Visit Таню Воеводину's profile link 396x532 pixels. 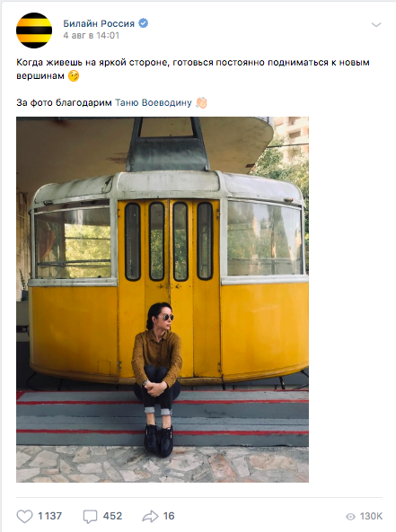point(154,102)
